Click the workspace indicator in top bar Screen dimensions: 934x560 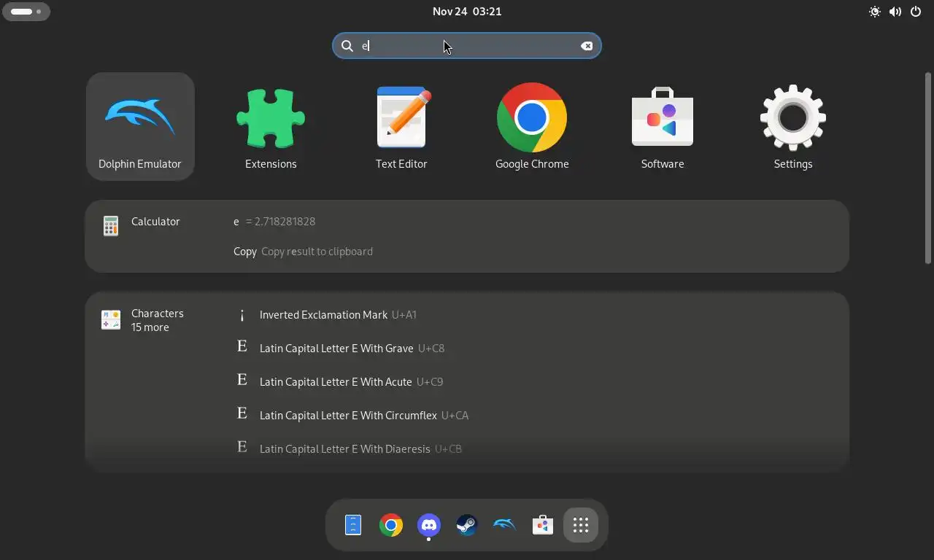click(x=26, y=12)
